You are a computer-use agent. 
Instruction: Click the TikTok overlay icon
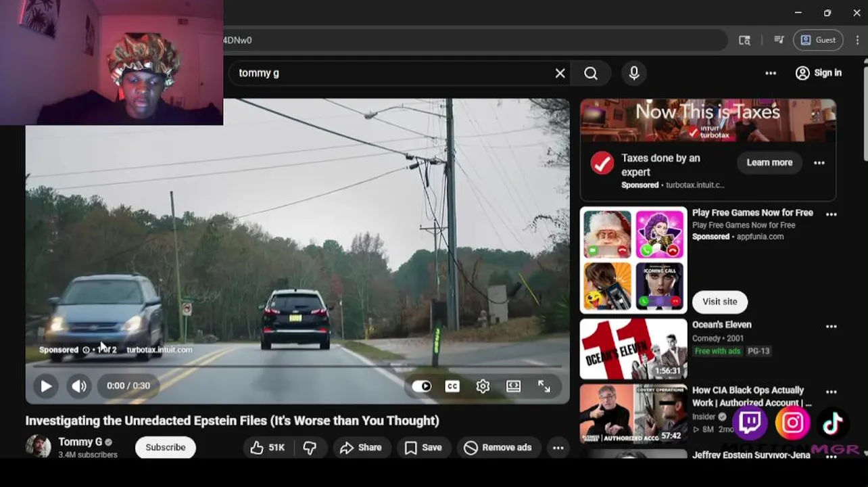[833, 423]
